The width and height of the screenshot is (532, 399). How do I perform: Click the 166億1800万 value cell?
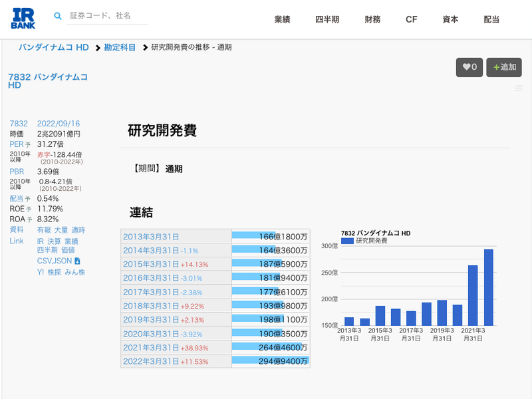coord(271,237)
